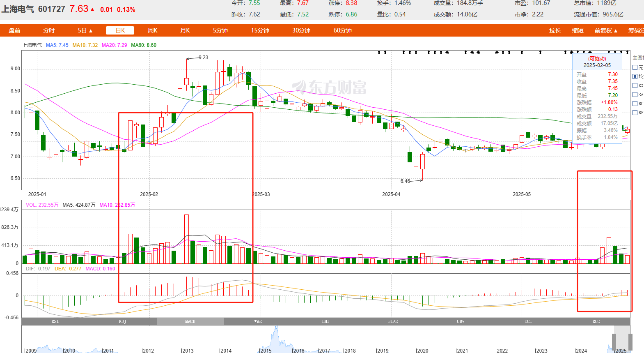The height and width of the screenshot is (353, 644).
Task: Enable the SAR overlay checkbox
Action: pos(635,95)
